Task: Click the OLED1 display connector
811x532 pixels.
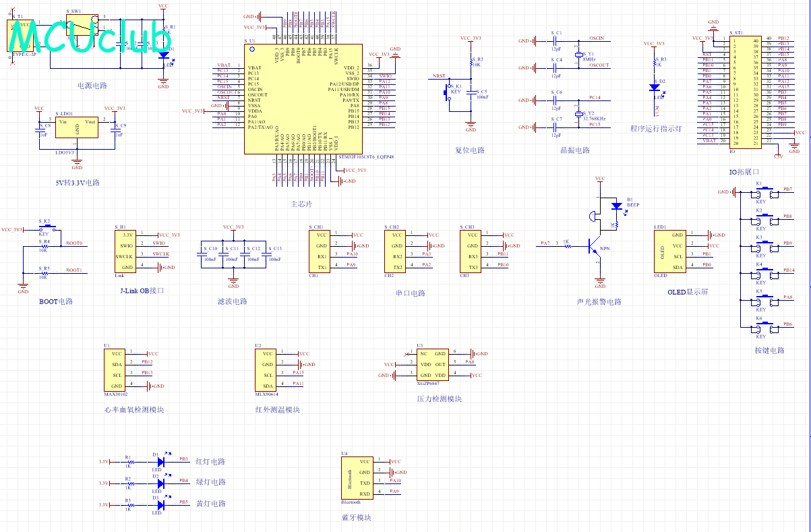Action: coord(670,251)
